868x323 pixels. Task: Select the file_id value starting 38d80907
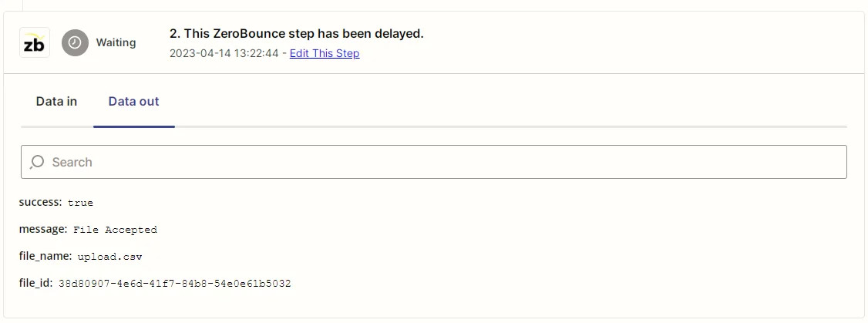click(x=174, y=284)
